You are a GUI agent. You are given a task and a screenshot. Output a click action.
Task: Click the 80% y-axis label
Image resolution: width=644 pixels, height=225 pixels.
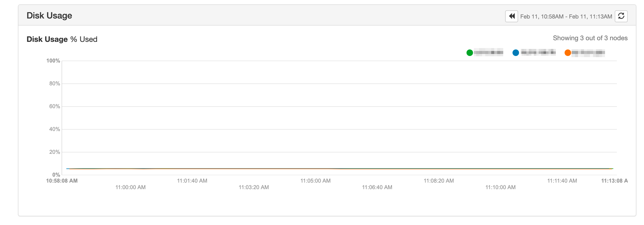[x=55, y=83]
